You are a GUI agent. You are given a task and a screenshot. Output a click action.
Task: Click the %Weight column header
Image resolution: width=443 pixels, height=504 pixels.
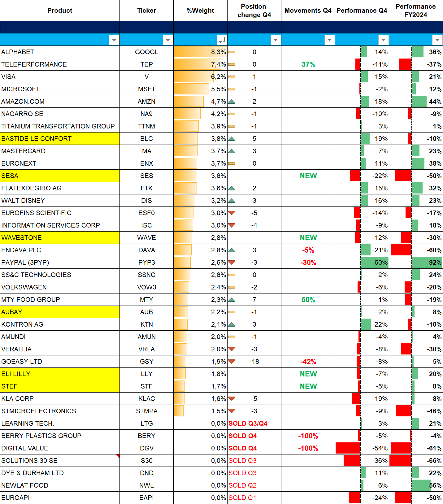pos(200,11)
